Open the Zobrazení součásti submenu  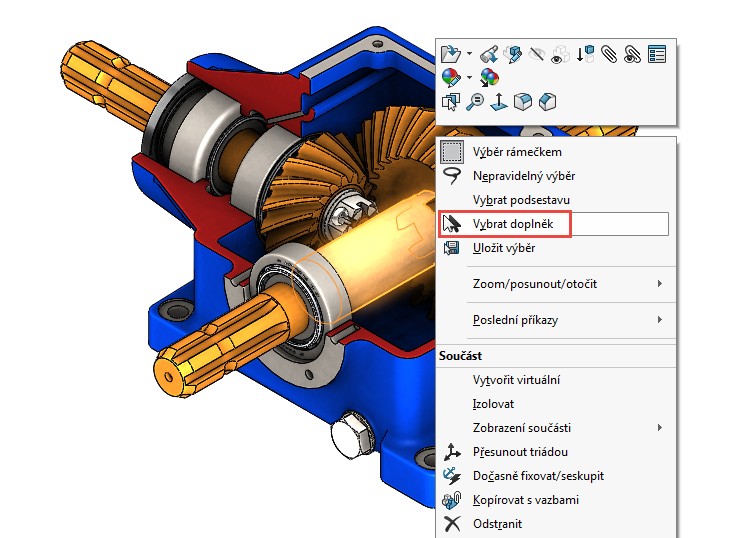click(x=557, y=428)
